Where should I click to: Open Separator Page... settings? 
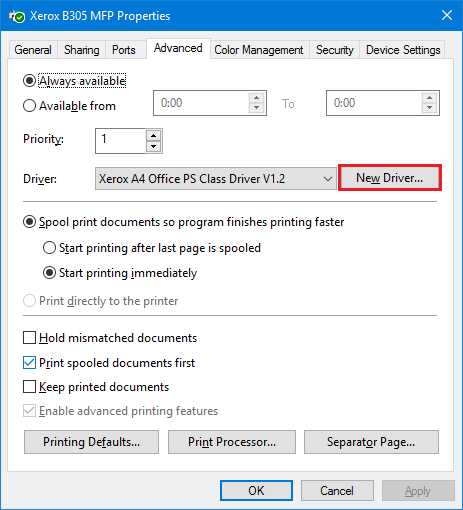pyautogui.click(x=371, y=442)
